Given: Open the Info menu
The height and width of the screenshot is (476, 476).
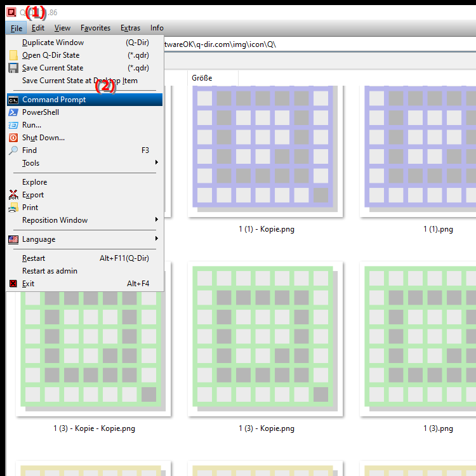Looking at the screenshot, I should point(157,28).
